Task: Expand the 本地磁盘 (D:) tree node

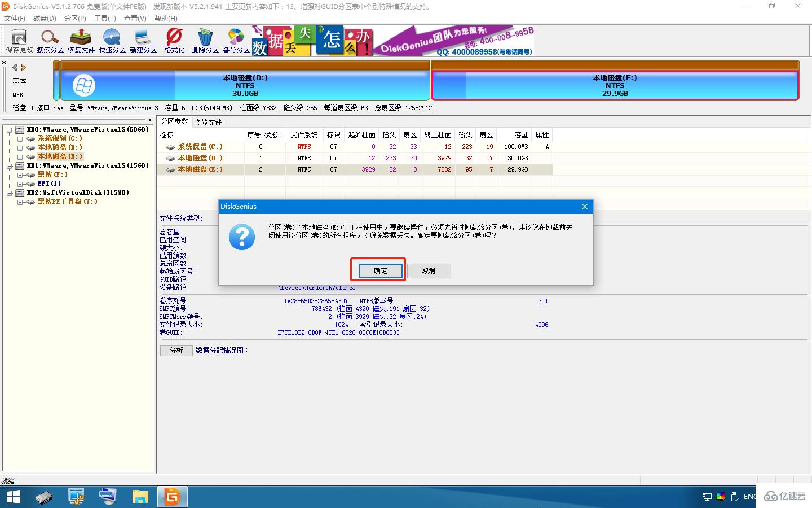Action: tap(20, 148)
